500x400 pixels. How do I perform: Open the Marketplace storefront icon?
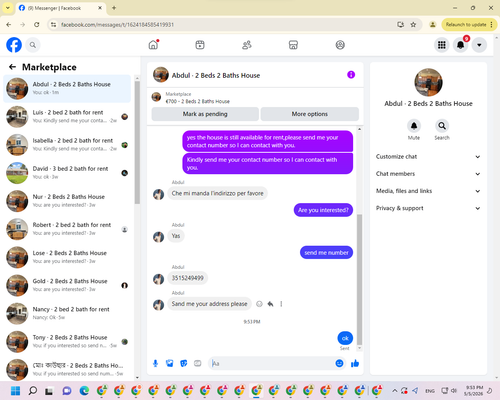pyautogui.click(x=293, y=45)
